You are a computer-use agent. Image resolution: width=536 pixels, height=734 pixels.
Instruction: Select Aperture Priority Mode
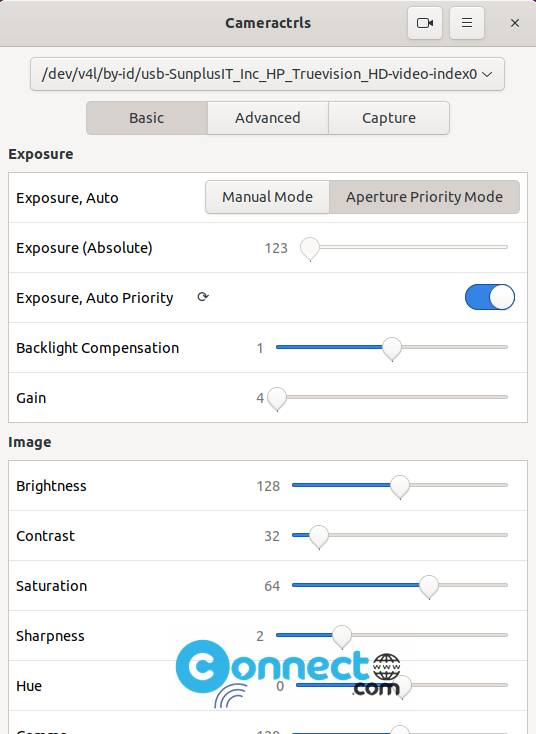click(x=425, y=197)
